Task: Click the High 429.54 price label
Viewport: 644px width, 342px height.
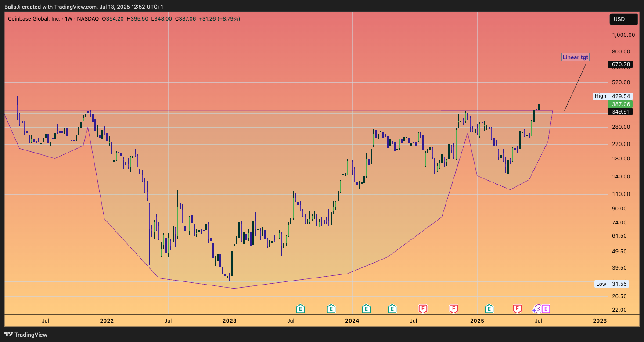Action: coord(612,96)
